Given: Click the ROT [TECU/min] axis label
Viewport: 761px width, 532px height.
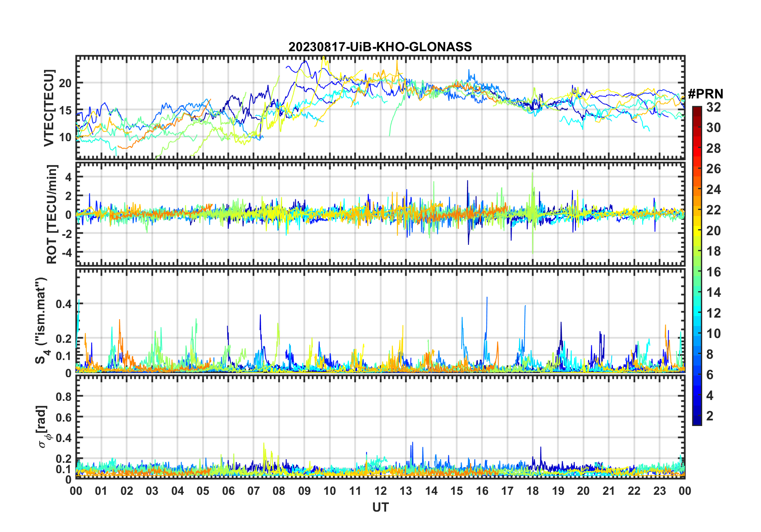Looking at the screenshot, I should [52, 214].
